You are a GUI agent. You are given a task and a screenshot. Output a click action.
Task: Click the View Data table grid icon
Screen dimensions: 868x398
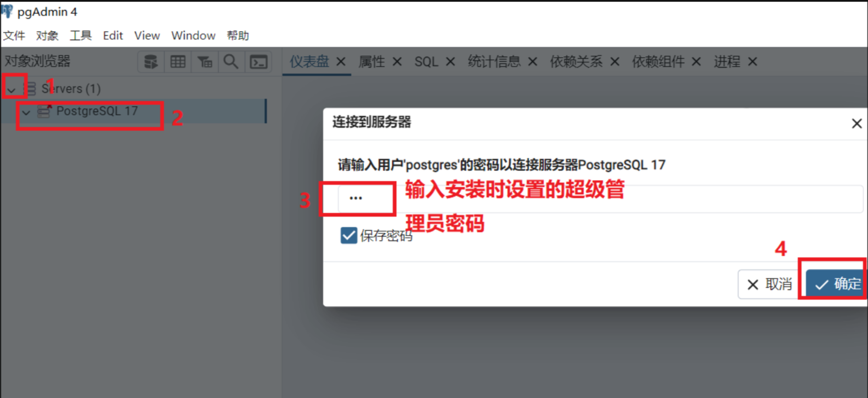[x=178, y=61]
